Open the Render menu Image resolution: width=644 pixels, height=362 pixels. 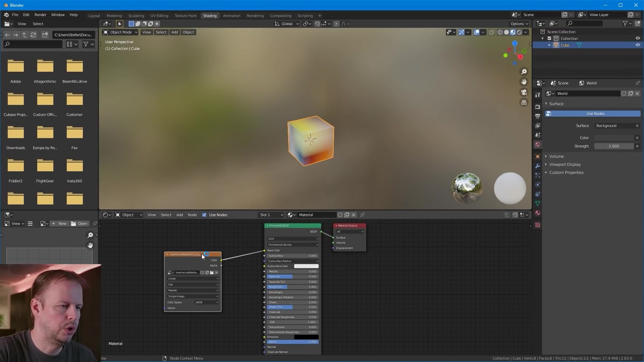pos(40,15)
